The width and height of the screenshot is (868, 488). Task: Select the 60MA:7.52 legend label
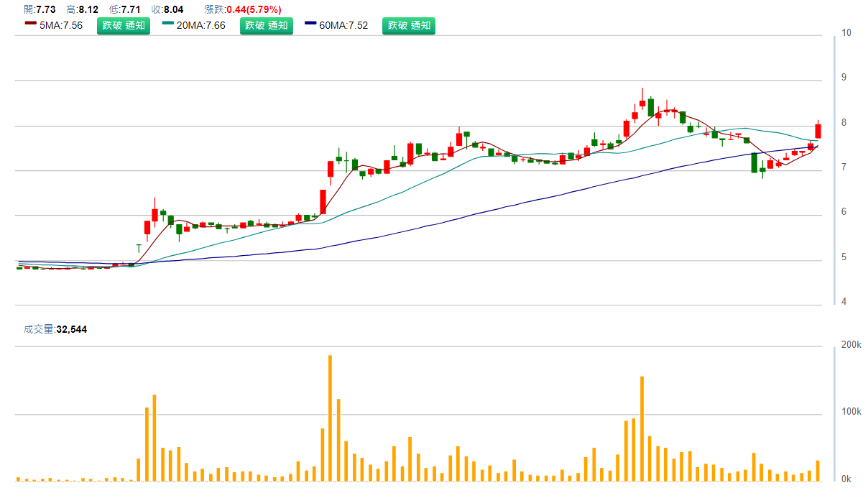point(343,26)
